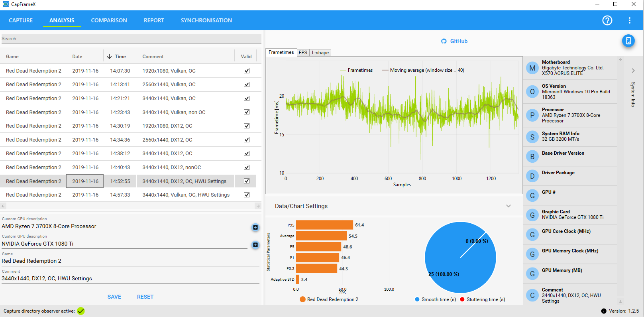
Task: Click the Motherboard M circle icon
Action: tap(532, 68)
